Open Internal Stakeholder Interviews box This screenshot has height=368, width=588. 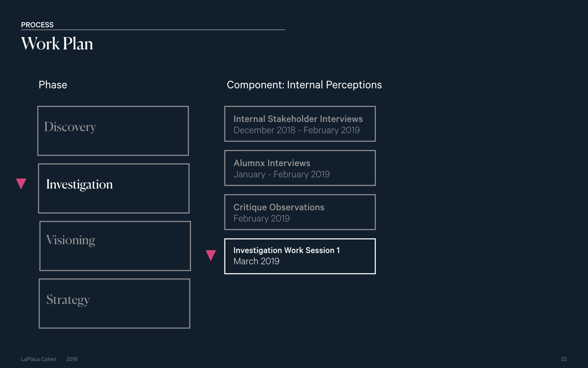click(300, 124)
